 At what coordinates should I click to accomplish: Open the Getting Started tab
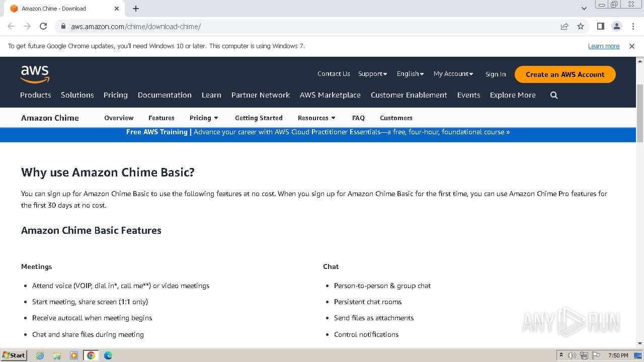[259, 118]
